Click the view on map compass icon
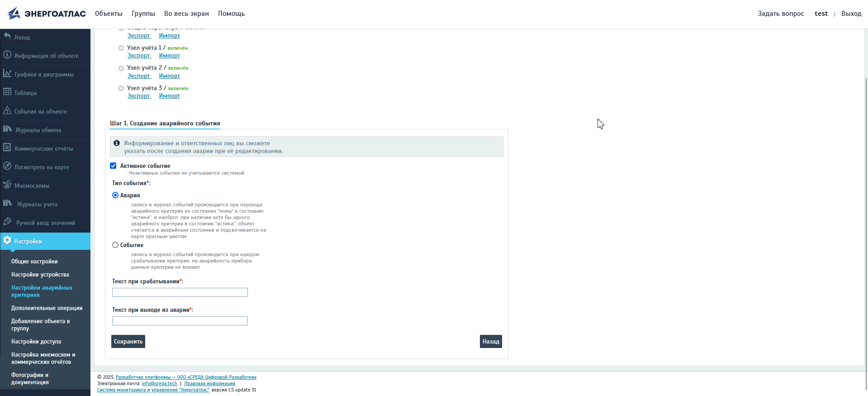Image resolution: width=868 pixels, height=396 pixels. [7, 166]
